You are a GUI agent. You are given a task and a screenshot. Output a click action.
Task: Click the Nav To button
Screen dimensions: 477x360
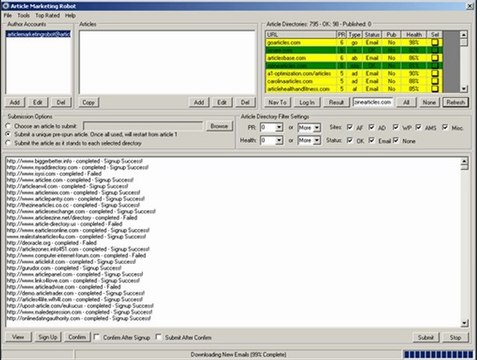point(278,102)
